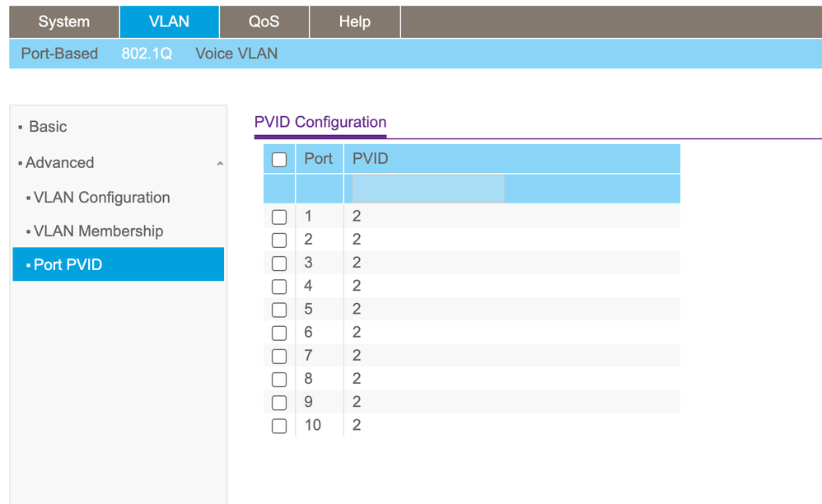This screenshot has width=822, height=504.
Task: Select the 802.1Q submenu item
Action: [x=147, y=54]
